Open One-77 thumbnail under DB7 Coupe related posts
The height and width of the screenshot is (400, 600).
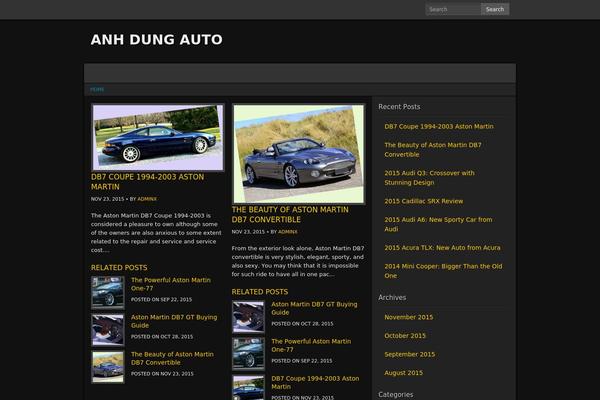click(x=108, y=292)
